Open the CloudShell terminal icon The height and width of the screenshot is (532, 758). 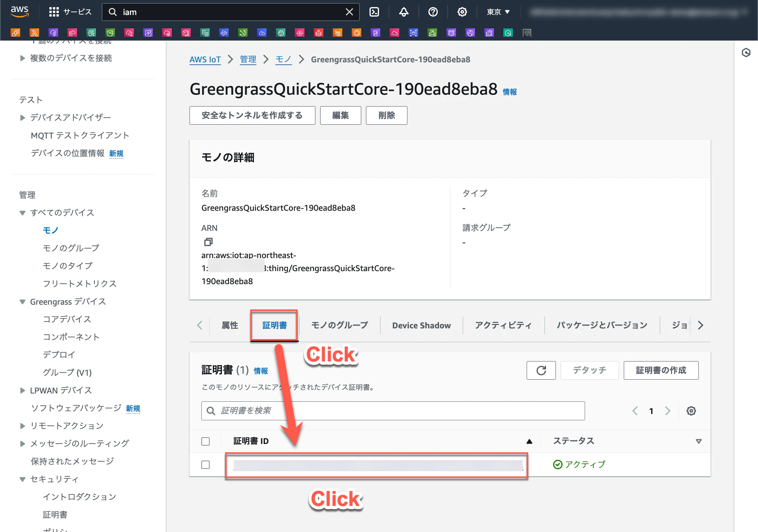pos(374,12)
